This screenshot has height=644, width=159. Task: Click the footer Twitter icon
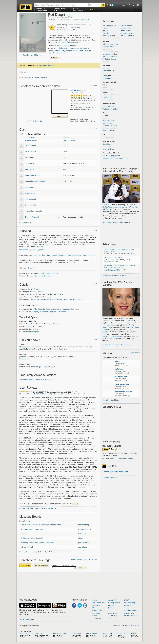click(x=79, y=605)
